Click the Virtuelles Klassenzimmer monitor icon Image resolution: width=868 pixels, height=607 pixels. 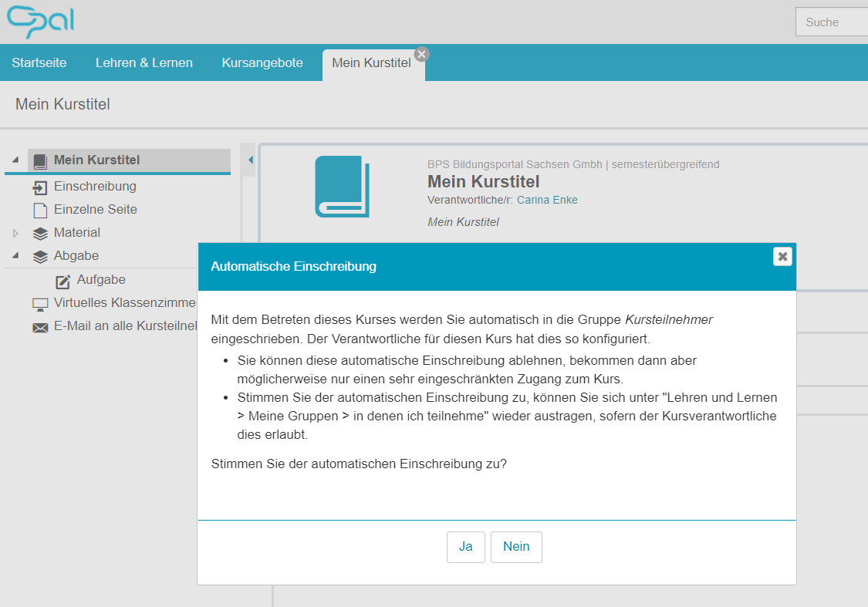(39, 304)
